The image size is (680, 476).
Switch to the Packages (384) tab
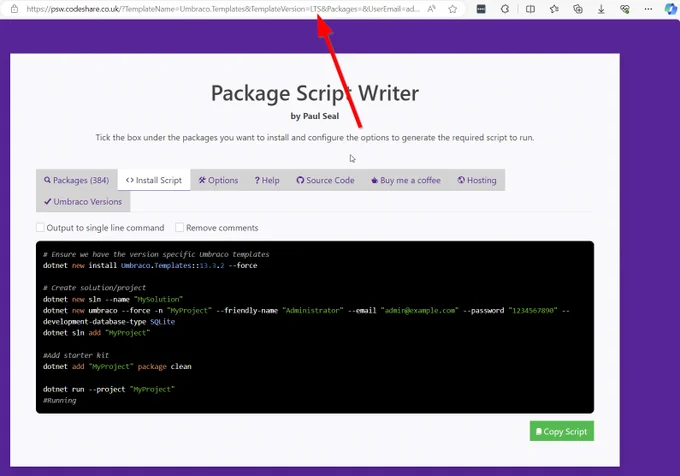point(77,180)
